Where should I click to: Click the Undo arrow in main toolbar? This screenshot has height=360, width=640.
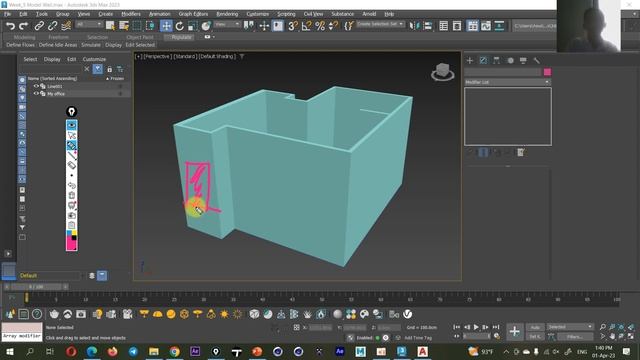coord(10,26)
